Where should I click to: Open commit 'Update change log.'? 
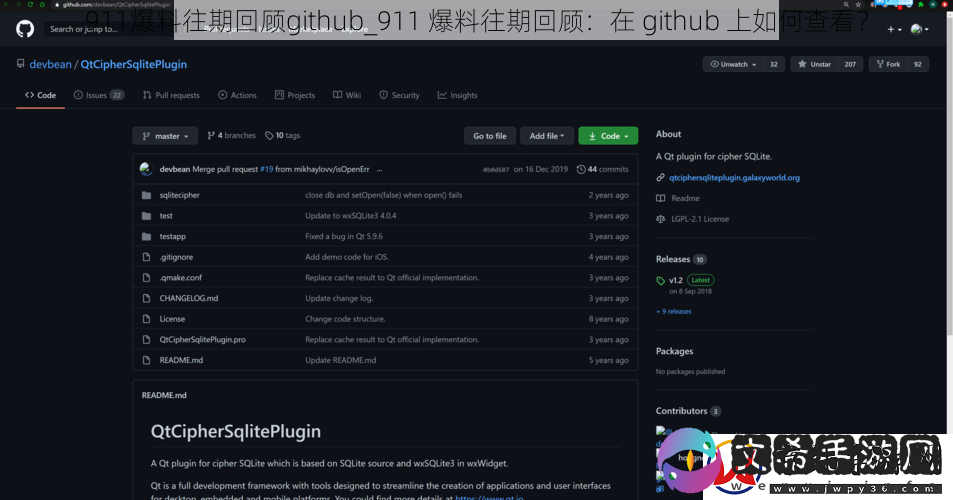[x=339, y=298]
